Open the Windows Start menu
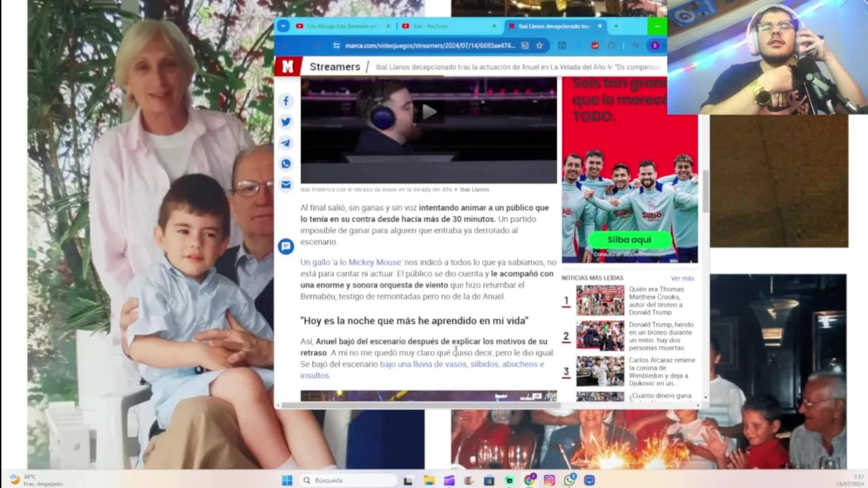Viewport: 868px width, 488px height. coord(287,481)
